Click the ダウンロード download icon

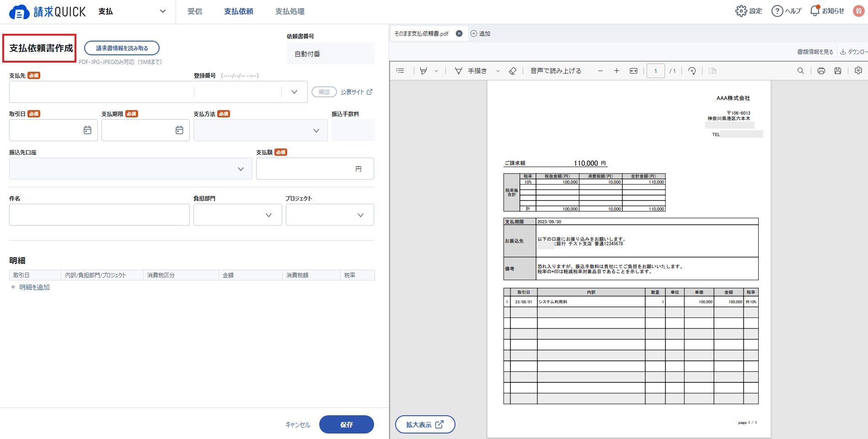(x=843, y=52)
